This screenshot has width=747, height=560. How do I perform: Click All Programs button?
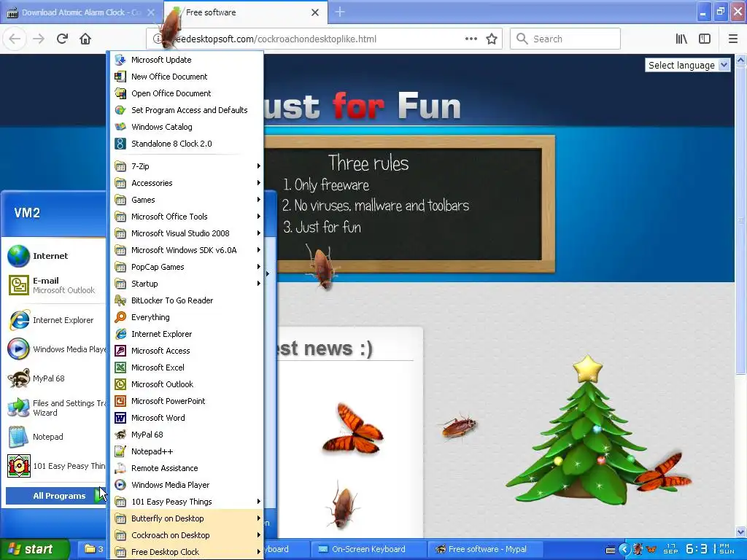click(x=57, y=496)
